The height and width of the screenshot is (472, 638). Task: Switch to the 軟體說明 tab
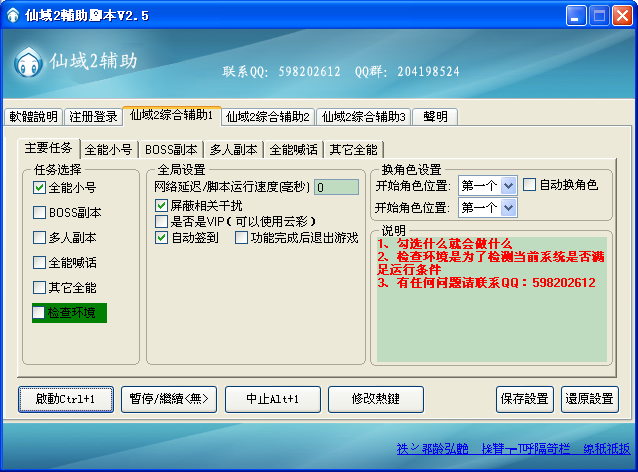point(34,117)
